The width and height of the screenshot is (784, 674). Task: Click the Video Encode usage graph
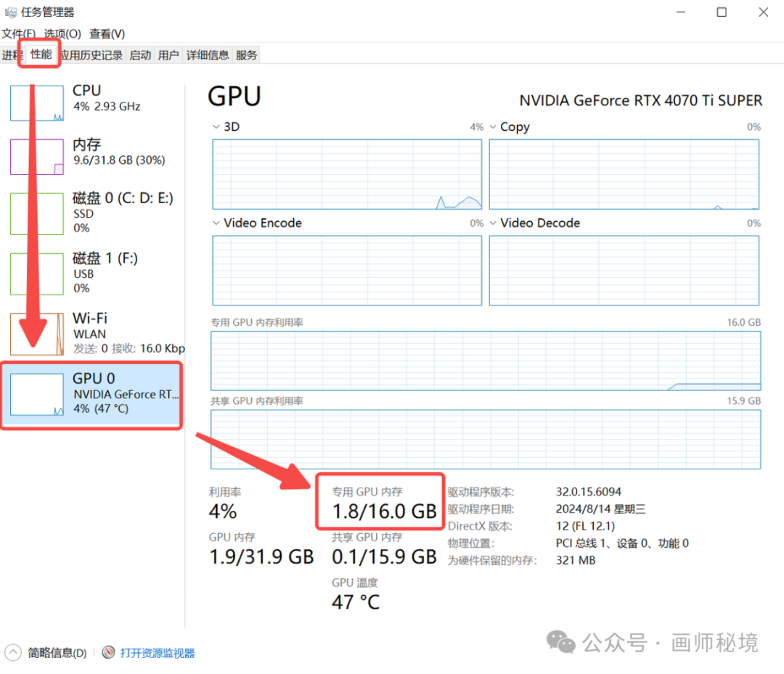coord(347,271)
